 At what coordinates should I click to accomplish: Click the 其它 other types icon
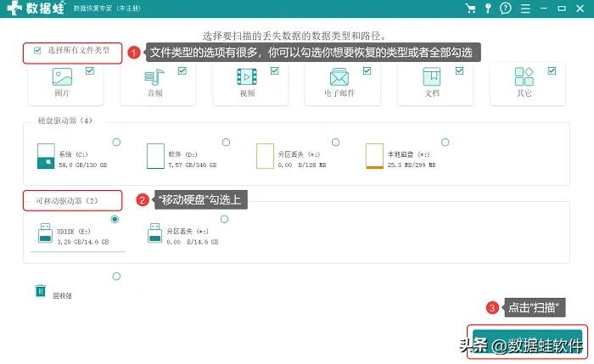524,76
